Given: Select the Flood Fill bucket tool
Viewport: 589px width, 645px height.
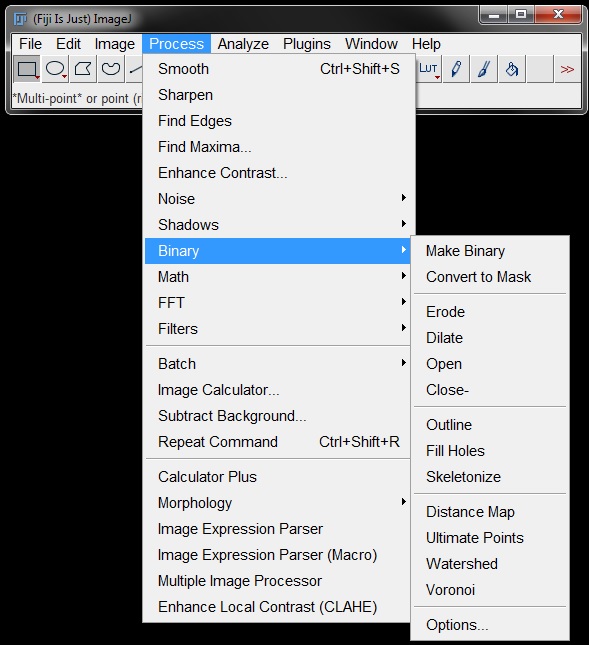Looking at the screenshot, I should pyautogui.click(x=512, y=69).
